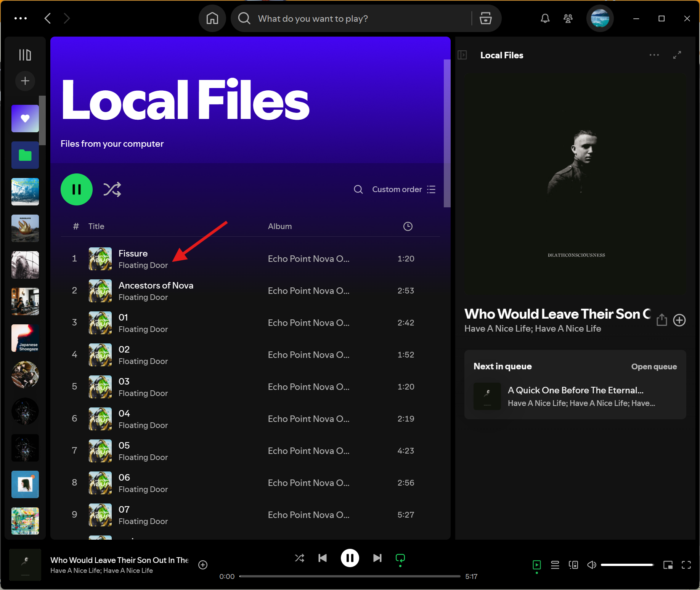This screenshot has height=590, width=700.
Task: Select the track Ancestors of Nova
Action: 250,291
